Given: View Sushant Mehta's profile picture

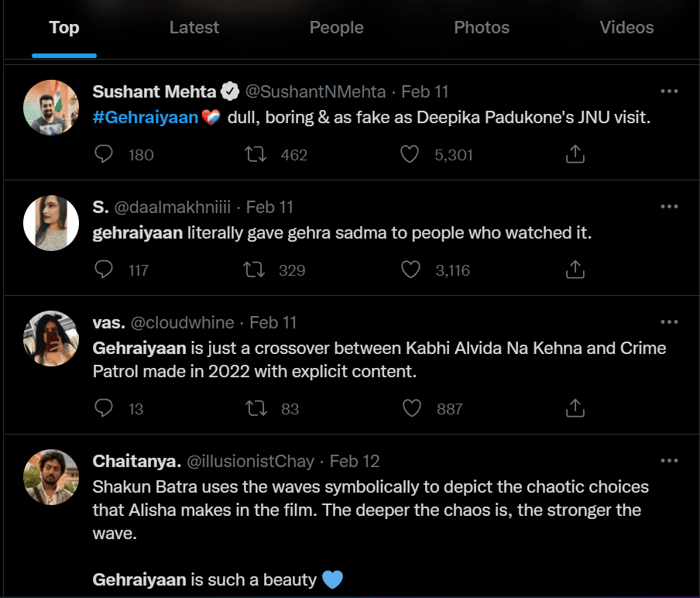Looking at the screenshot, I should 52,108.
